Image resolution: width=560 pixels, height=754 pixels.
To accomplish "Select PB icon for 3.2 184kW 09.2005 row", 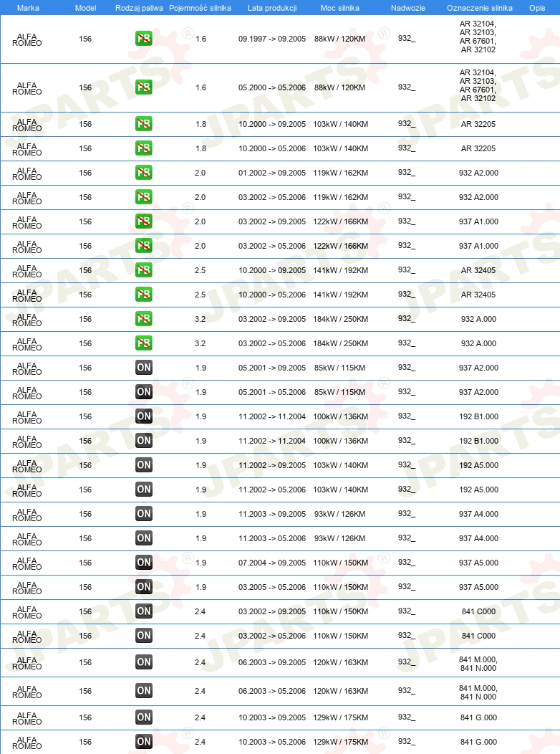I will click(x=144, y=319).
